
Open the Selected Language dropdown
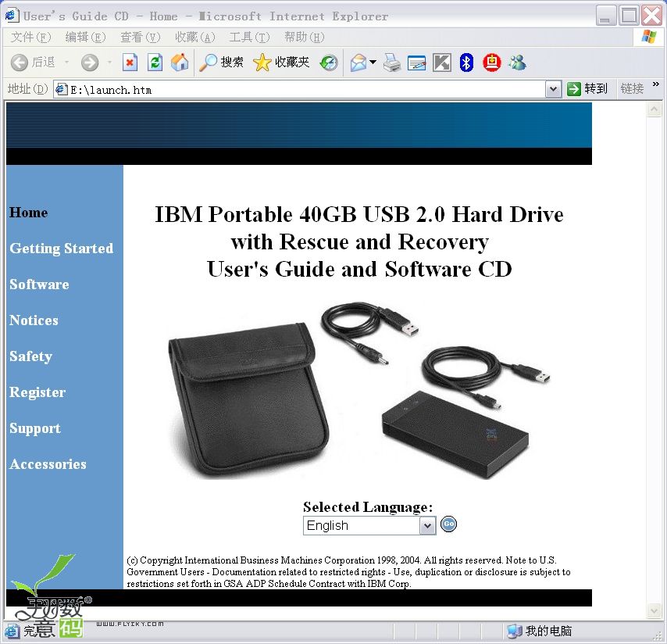pos(369,525)
